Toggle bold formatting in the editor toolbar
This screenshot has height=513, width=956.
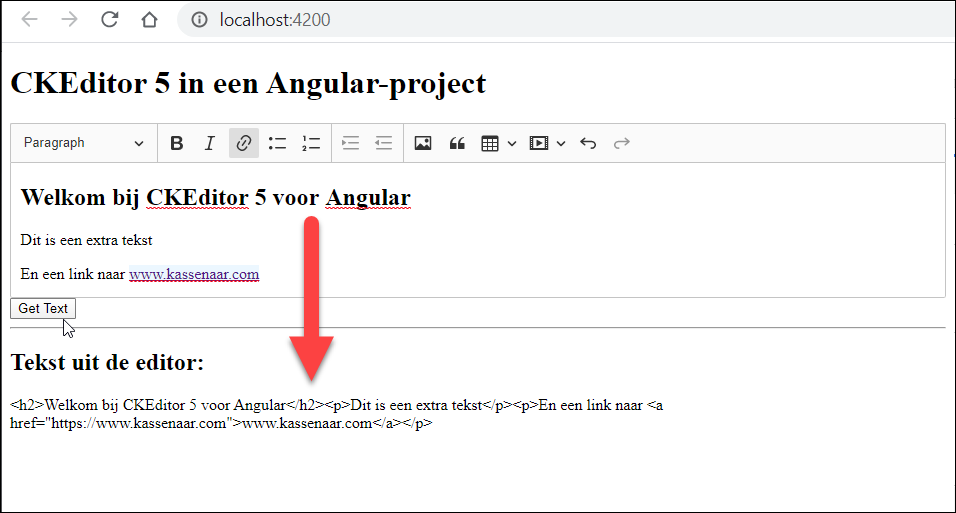tap(177, 143)
